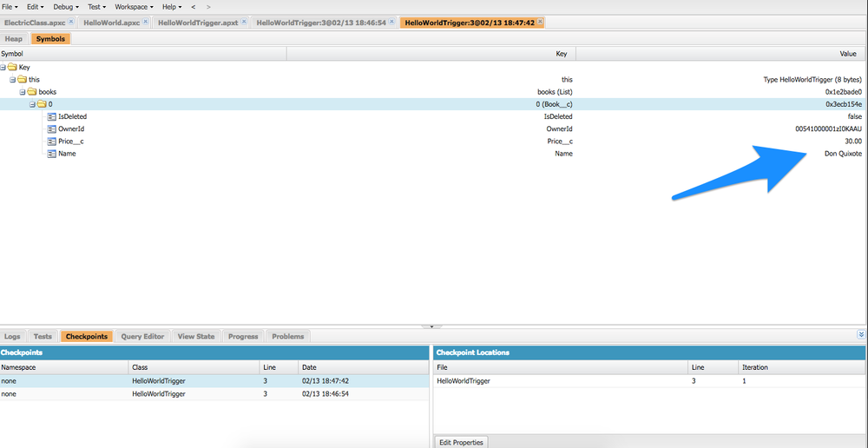
Task: Open the Query Editor tab
Action: (x=143, y=336)
